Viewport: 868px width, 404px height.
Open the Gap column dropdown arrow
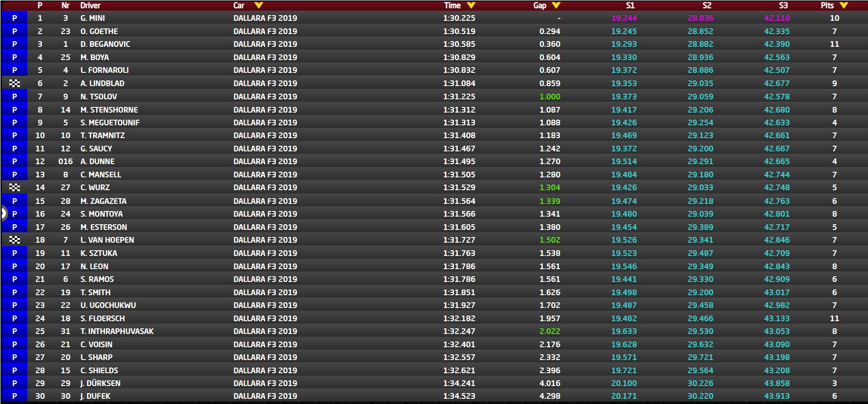click(x=556, y=6)
